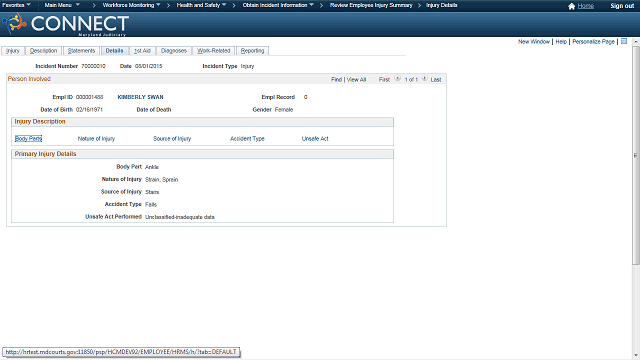Click the page layout icon near Personalize Page
Viewport: 640px width, 360px height.
[624, 41]
